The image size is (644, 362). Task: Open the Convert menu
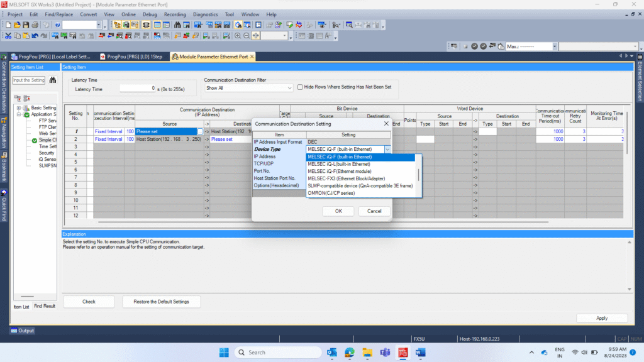pyautogui.click(x=88, y=14)
